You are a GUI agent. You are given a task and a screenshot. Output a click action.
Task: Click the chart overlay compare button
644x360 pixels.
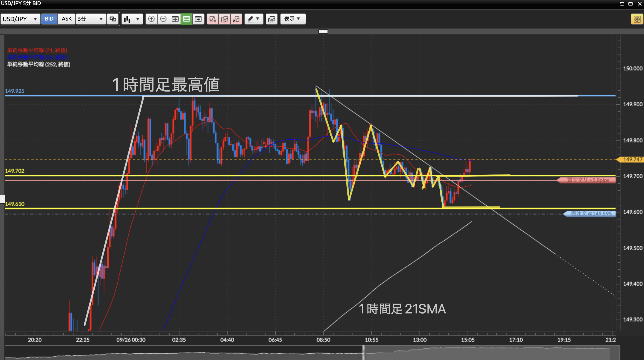click(x=272, y=19)
